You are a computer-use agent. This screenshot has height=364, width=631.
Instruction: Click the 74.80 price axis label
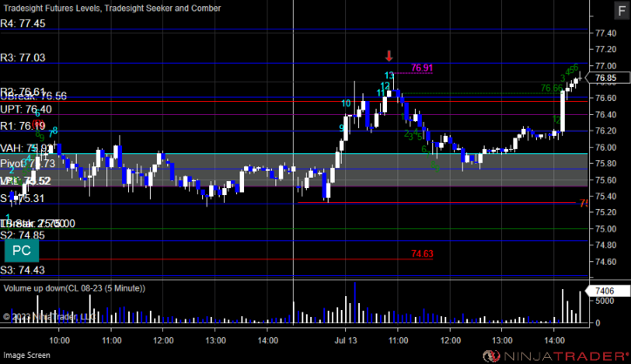coord(606,245)
